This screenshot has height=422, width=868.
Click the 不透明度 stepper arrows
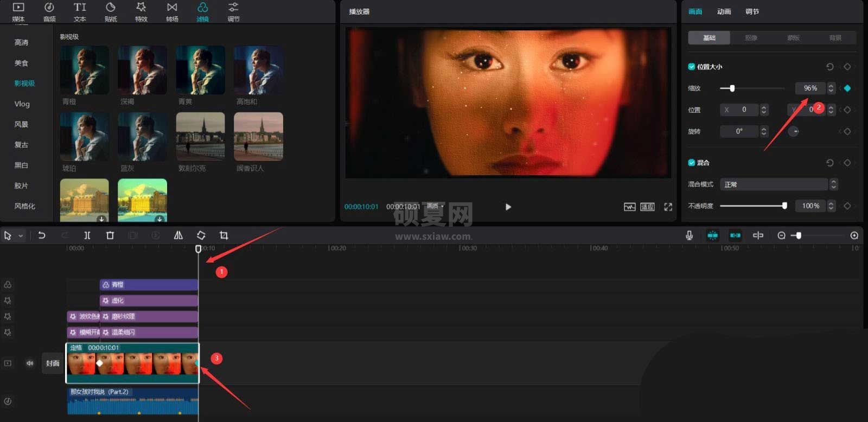pos(831,206)
